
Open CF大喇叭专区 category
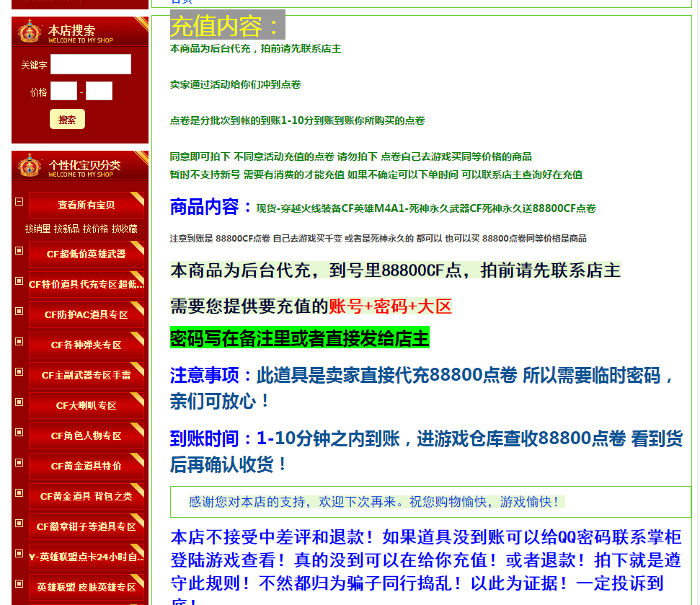pos(87,406)
